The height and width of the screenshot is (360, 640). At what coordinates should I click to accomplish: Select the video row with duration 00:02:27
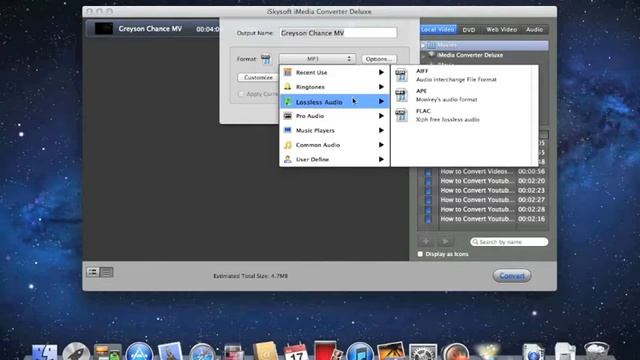(484, 200)
